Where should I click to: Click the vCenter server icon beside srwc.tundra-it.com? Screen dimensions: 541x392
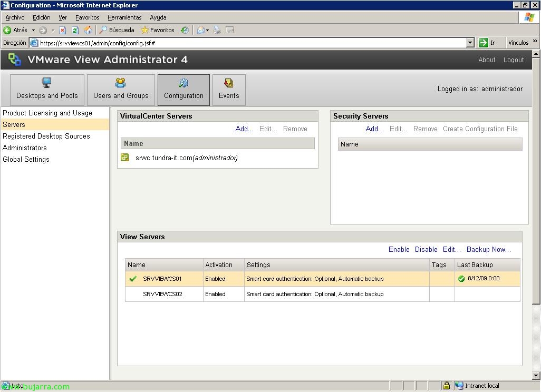[x=124, y=158]
